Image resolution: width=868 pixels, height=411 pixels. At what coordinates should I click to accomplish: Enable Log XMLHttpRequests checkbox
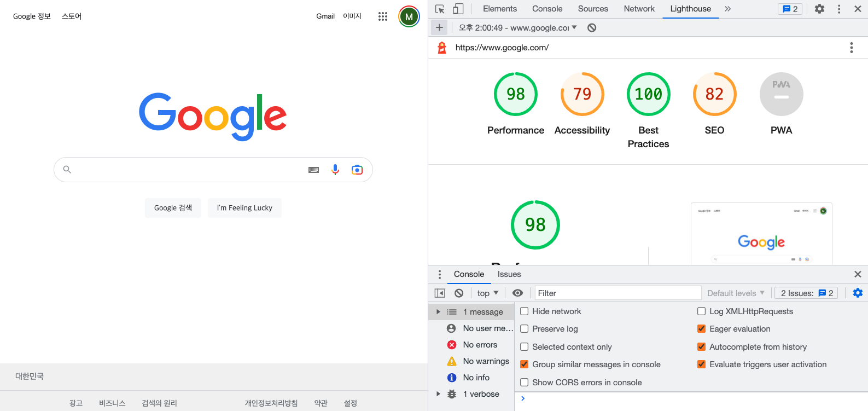pyautogui.click(x=701, y=311)
